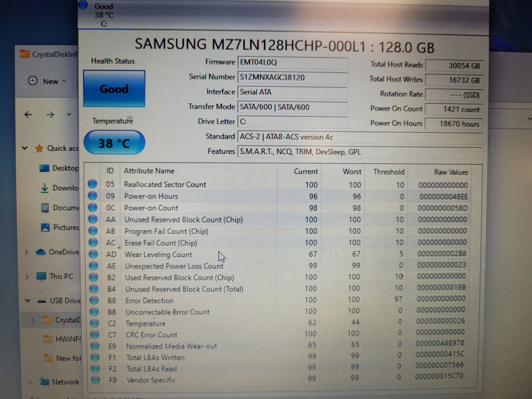Click the status icon for Program Fail Count (Chip)
The height and width of the screenshot is (399, 532).
(x=93, y=231)
